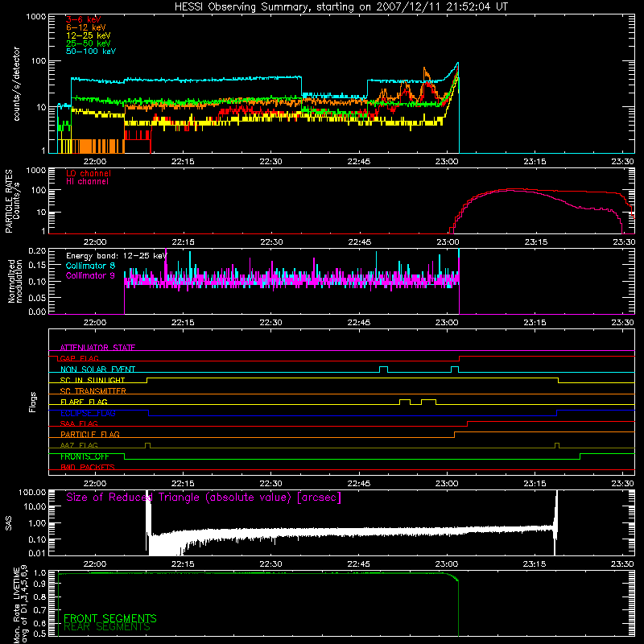Click the 'Flags' vertical axis label

pyautogui.click(x=33, y=402)
